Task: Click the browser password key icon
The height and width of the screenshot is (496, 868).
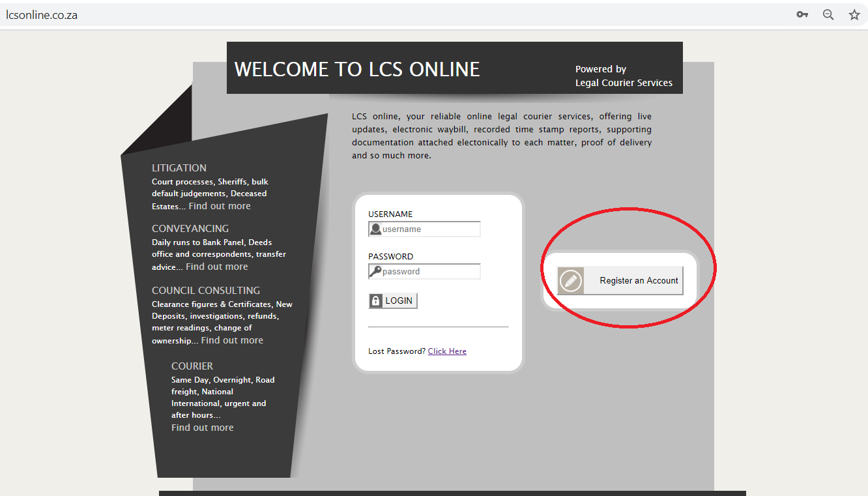Action: 802,14
